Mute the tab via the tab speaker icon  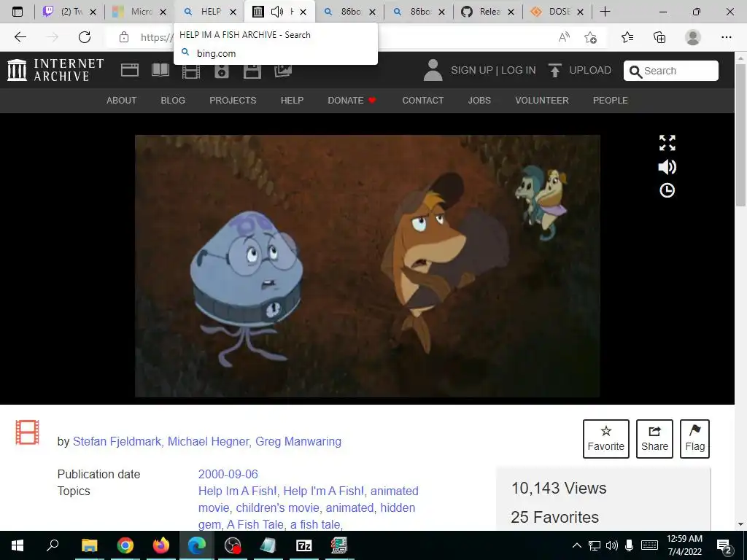coord(276,12)
